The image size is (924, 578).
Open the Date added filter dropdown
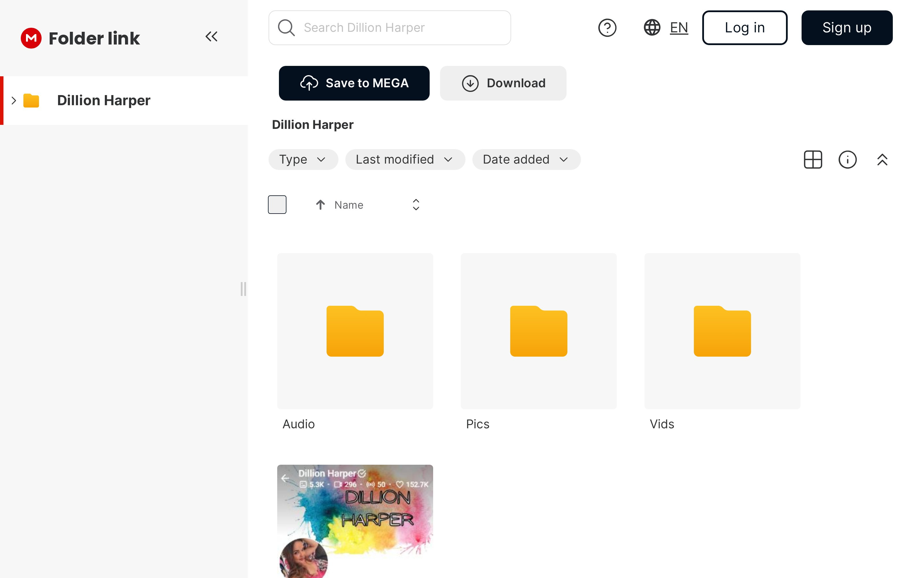tap(526, 160)
